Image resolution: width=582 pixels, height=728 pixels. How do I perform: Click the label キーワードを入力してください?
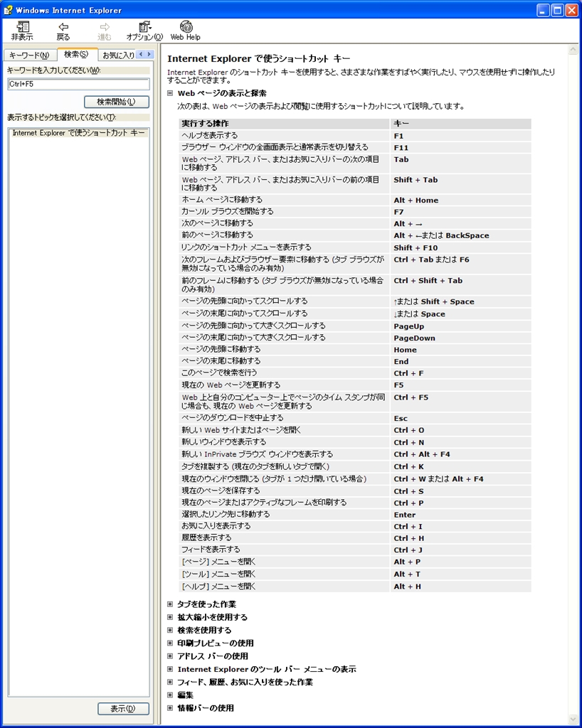tap(54, 70)
